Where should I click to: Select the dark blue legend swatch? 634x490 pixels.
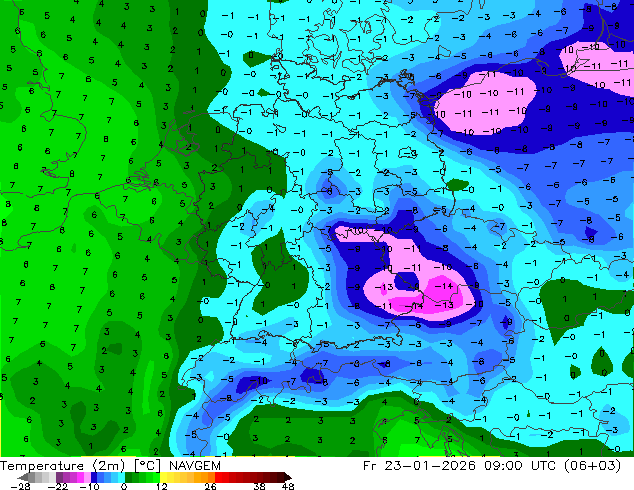point(94,477)
